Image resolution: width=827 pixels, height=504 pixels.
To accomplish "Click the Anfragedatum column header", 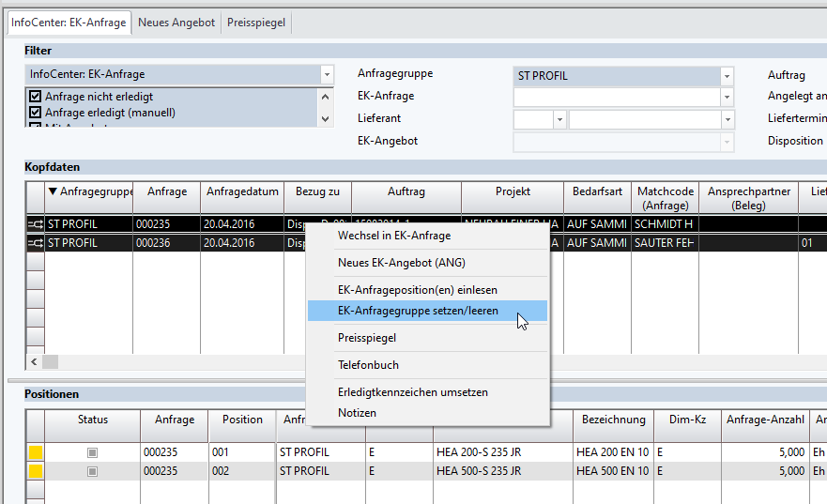I will (x=242, y=191).
